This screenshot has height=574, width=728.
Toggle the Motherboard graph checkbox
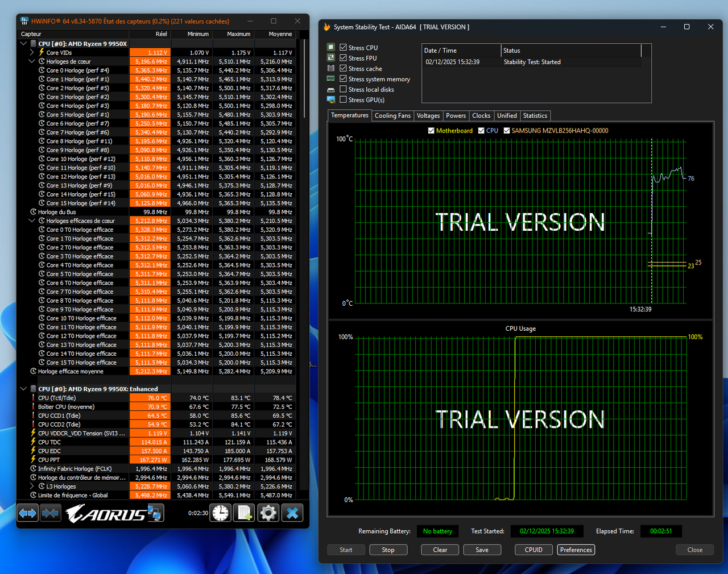tap(431, 131)
